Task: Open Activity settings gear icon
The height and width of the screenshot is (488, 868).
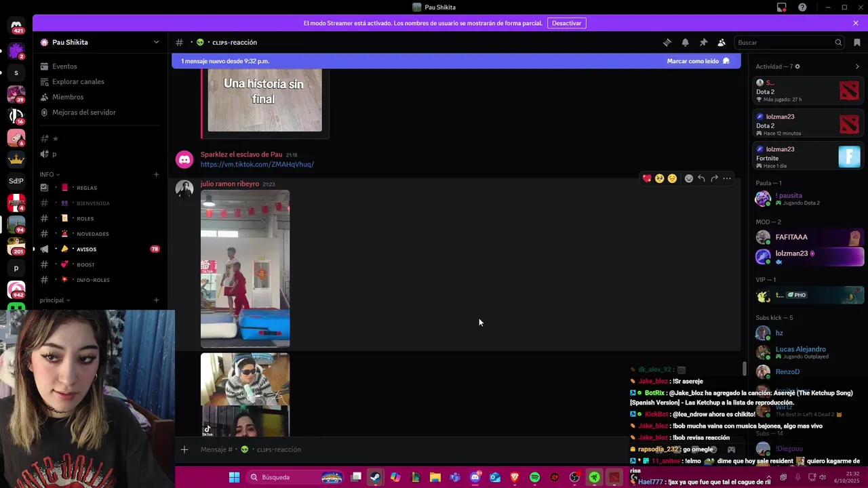Action: pyautogui.click(x=797, y=66)
